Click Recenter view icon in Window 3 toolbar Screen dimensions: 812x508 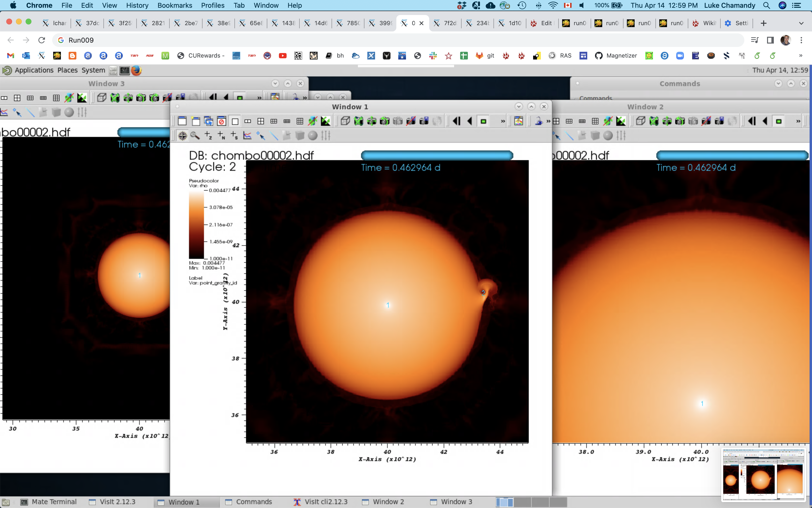point(128,98)
